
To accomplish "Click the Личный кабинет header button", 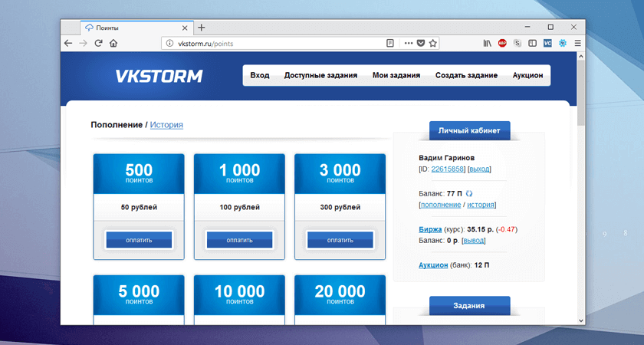I will pos(469,130).
